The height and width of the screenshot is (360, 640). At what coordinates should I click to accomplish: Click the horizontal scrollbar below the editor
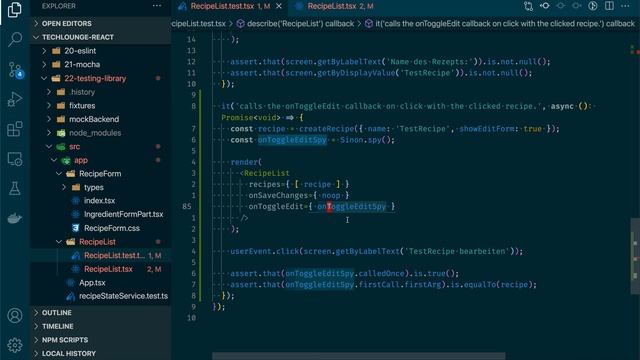point(358,356)
